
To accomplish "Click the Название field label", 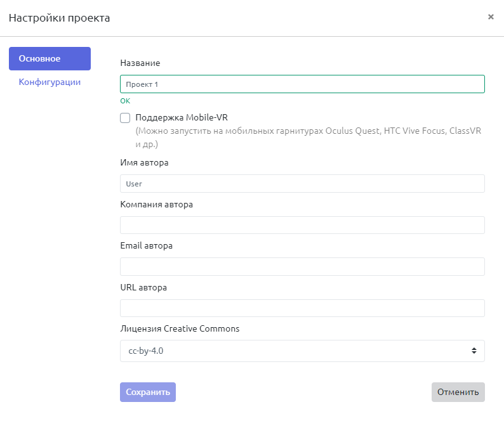I will point(140,63).
